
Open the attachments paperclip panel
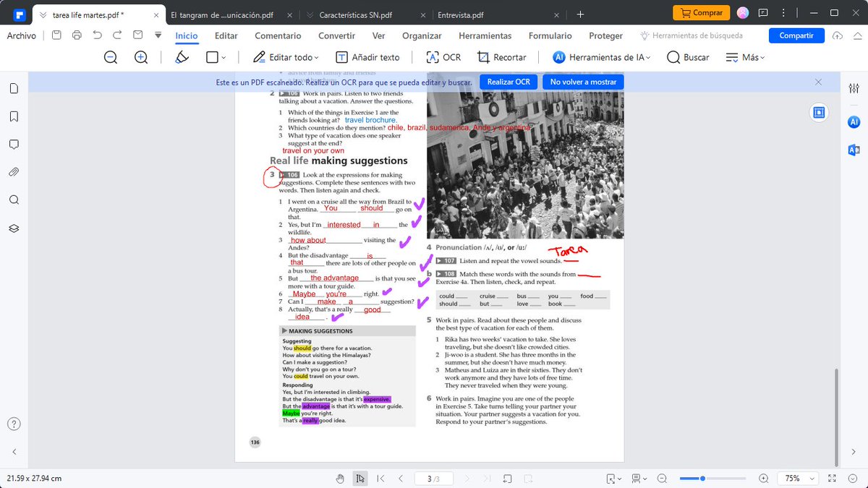14,172
